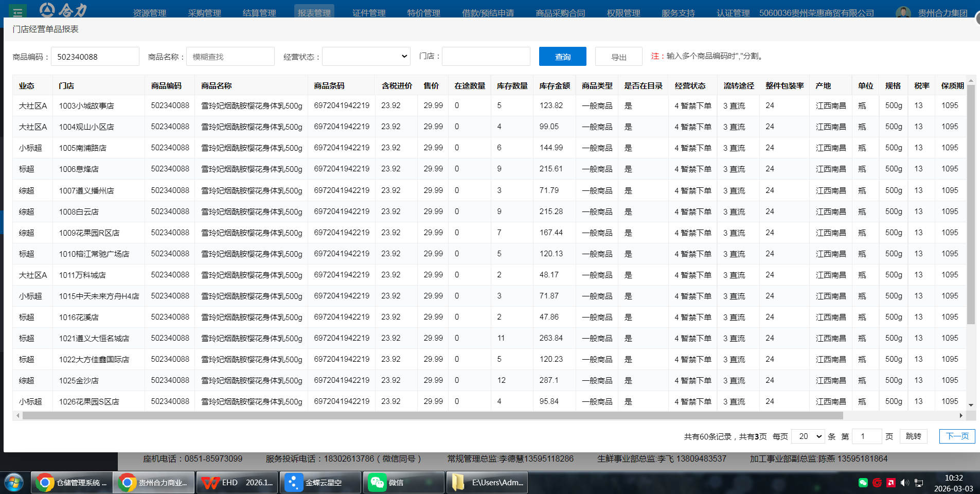Open WeChat from the taskbar

point(403,483)
